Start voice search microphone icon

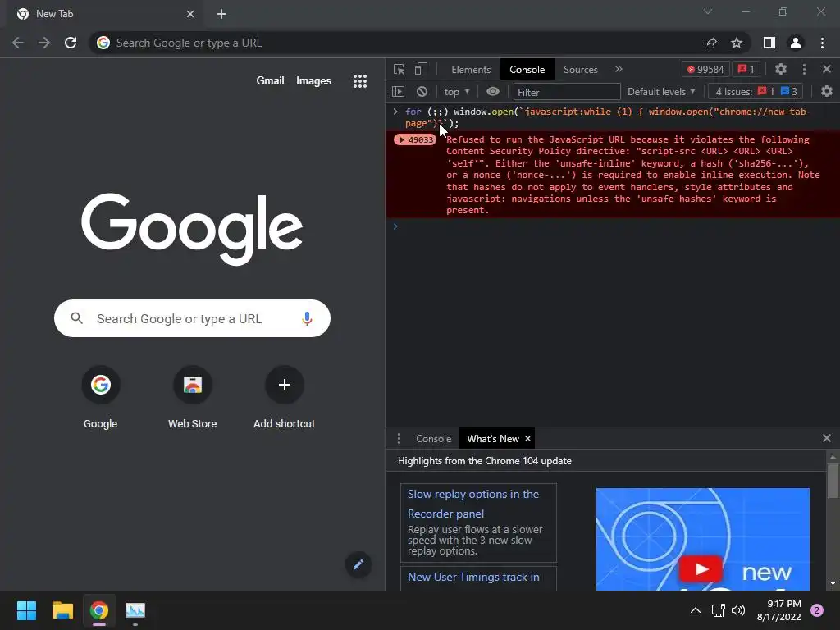pos(307,319)
